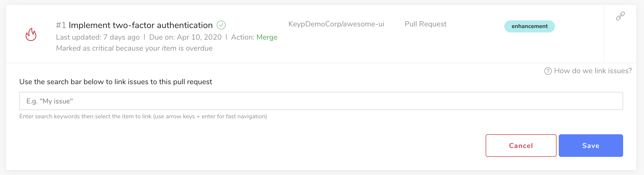The height and width of the screenshot is (175, 644).
Task: Open "Implement two-factor authentication" title
Action: click(x=141, y=25)
